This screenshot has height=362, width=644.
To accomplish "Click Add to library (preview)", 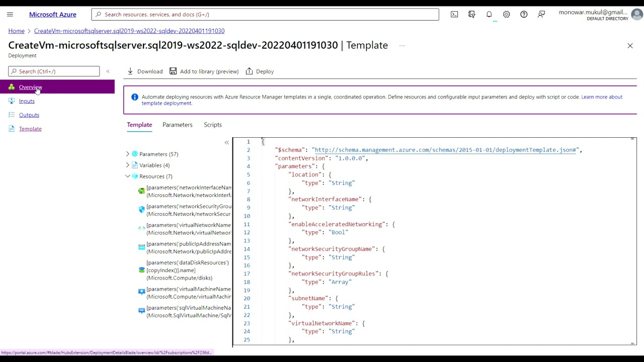I will coord(204,71).
